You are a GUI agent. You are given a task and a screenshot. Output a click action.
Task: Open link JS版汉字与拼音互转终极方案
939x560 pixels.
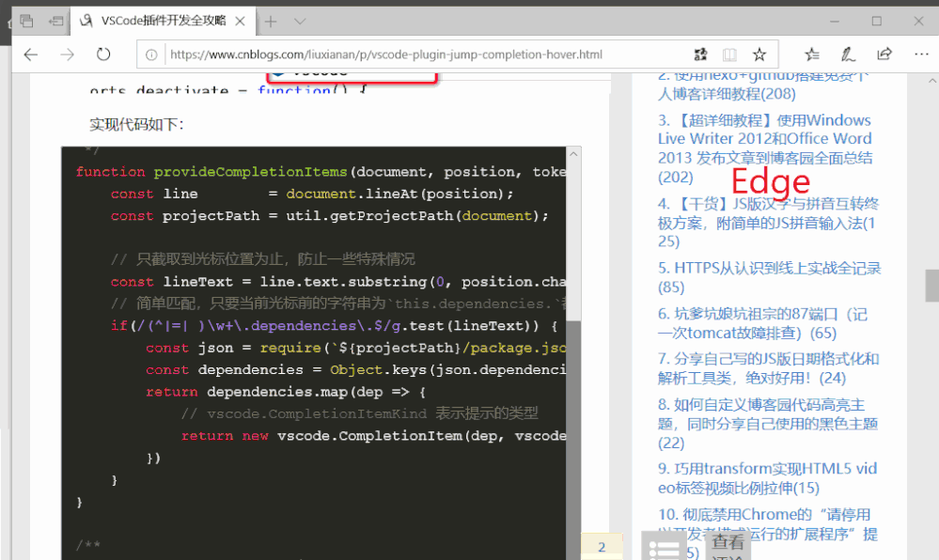tap(768, 222)
